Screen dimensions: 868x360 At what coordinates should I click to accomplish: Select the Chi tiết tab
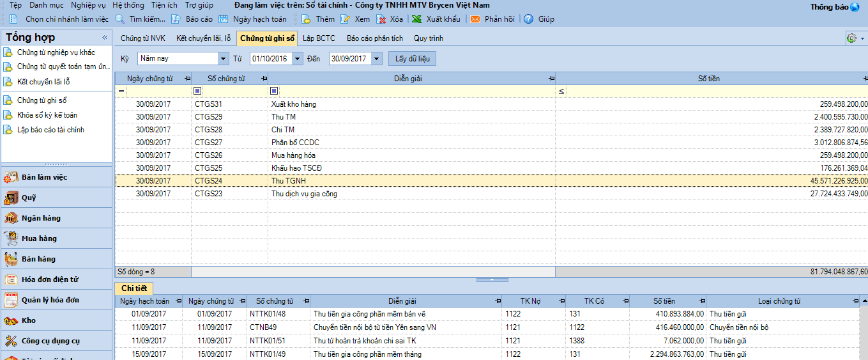[x=134, y=289]
